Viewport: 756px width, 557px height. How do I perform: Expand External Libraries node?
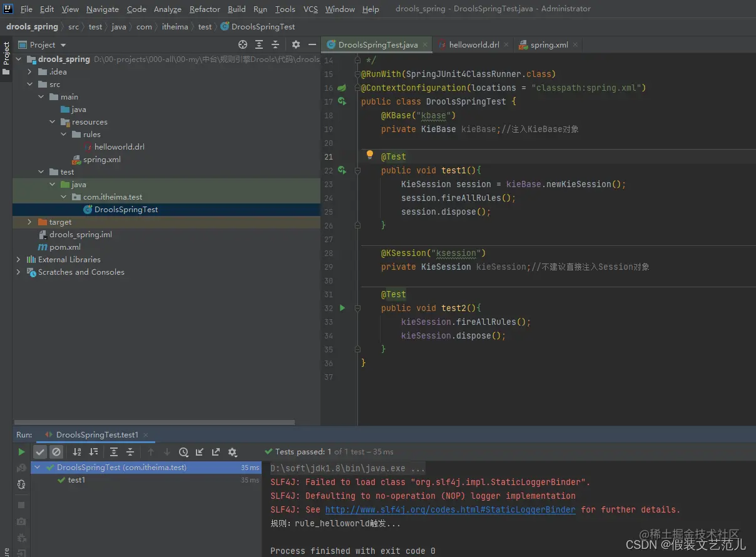(x=18, y=260)
